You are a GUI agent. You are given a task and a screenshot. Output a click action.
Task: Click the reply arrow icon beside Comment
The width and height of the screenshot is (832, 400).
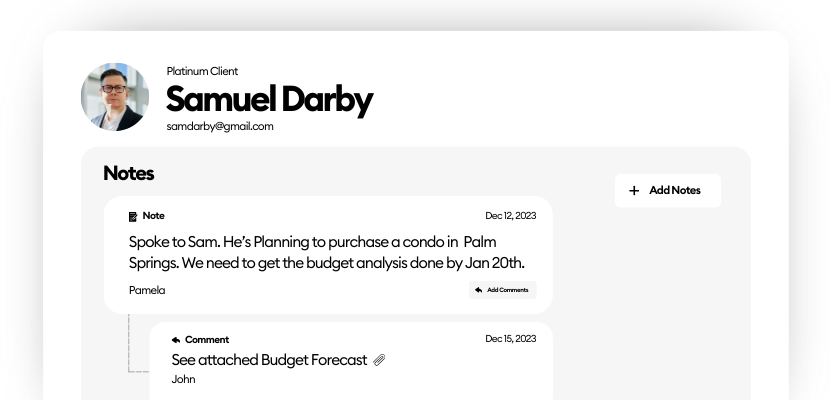pos(176,340)
